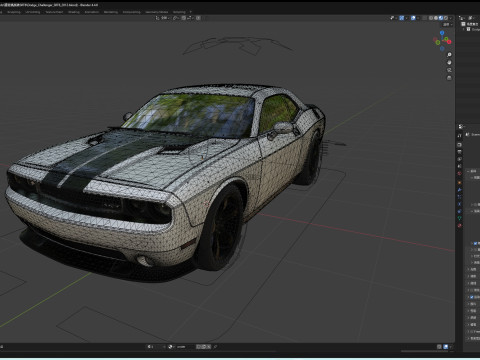The height and width of the screenshot is (360, 480).
Task: Click the red X axis on navigation gizmo
Action: [449, 42]
